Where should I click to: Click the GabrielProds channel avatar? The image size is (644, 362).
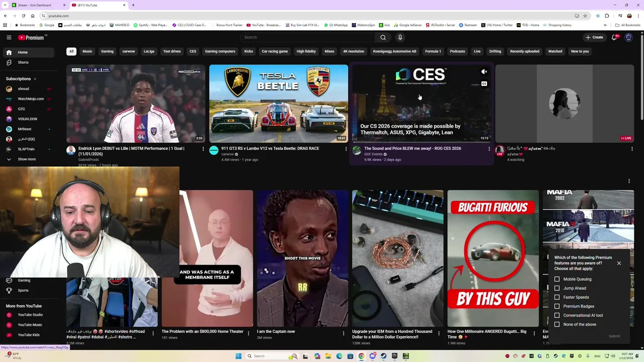(71, 150)
